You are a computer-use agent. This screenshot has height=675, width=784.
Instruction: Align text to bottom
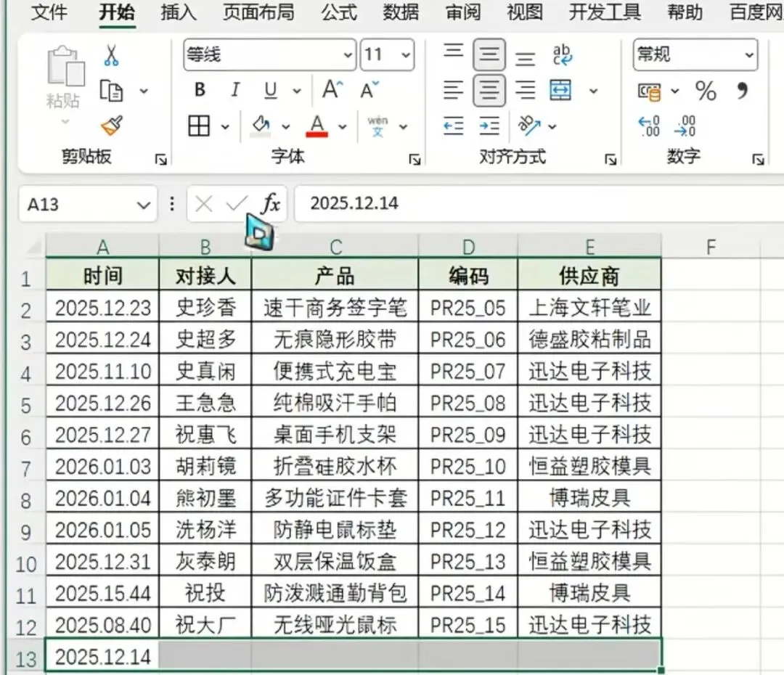[525, 59]
